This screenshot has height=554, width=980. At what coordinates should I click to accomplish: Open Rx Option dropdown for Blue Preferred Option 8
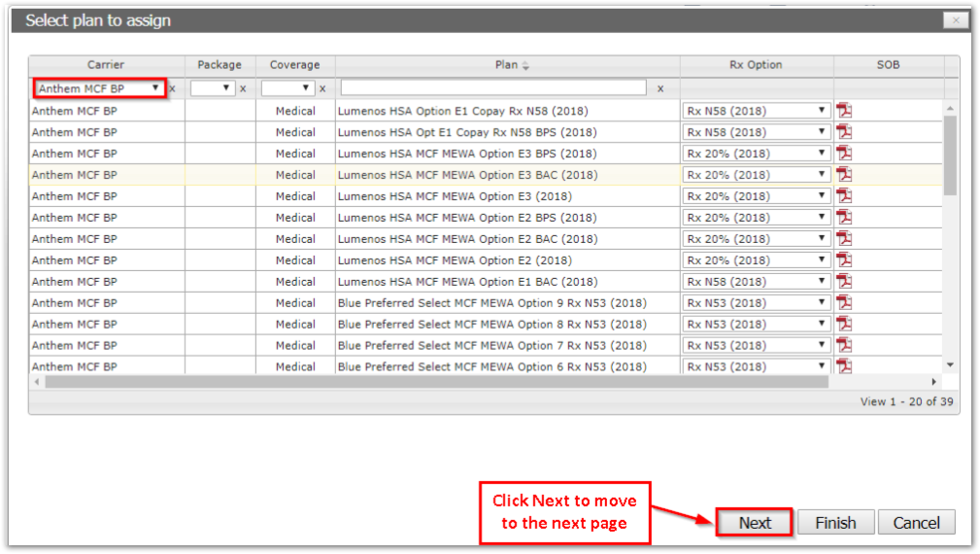(x=757, y=324)
